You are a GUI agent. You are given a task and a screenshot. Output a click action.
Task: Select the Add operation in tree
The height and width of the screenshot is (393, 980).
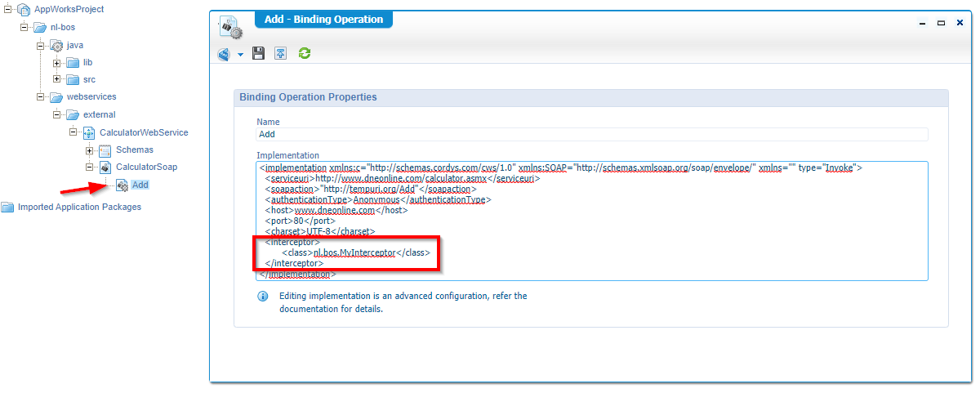pyautogui.click(x=140, y=185)
